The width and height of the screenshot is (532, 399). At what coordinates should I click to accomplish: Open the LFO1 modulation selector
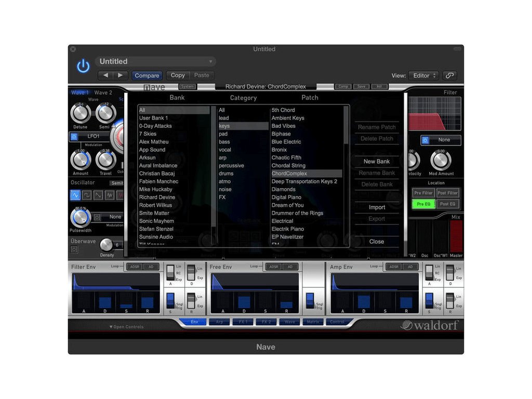94,137
